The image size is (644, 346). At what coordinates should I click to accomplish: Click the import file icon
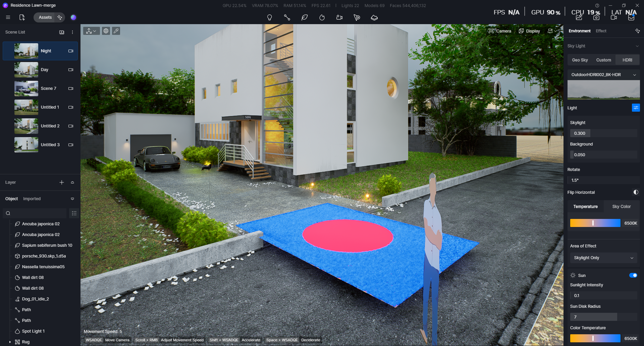(x=22, y=17)
